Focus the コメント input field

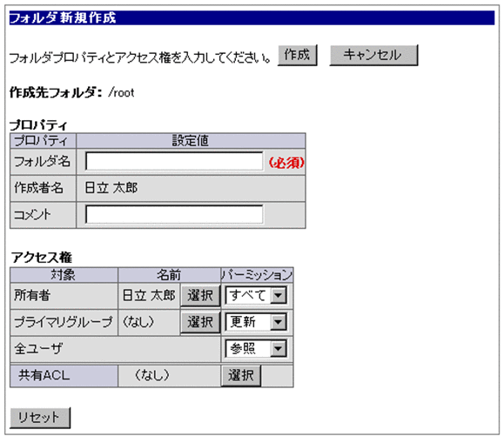coord(174,214)
